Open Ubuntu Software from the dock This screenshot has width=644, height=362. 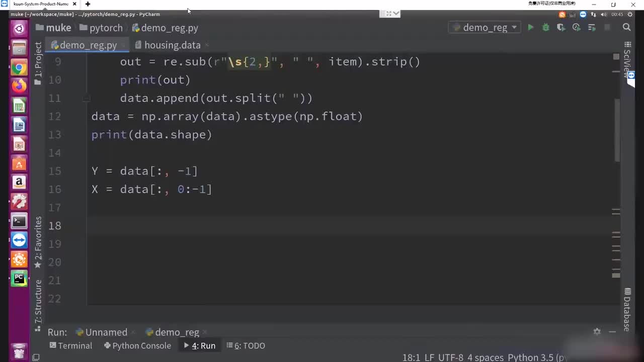click(x=19, y=163)
